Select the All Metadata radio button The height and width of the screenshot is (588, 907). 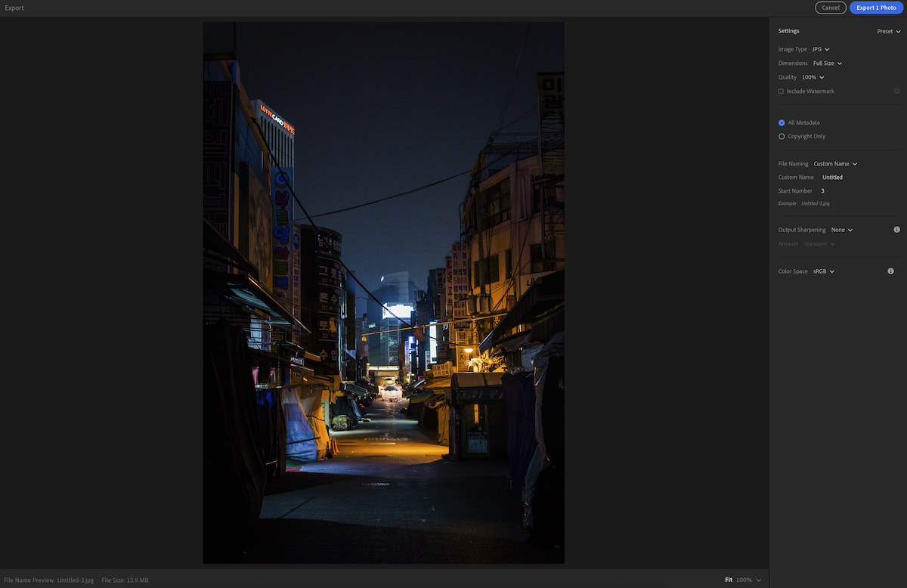point(781,122)
